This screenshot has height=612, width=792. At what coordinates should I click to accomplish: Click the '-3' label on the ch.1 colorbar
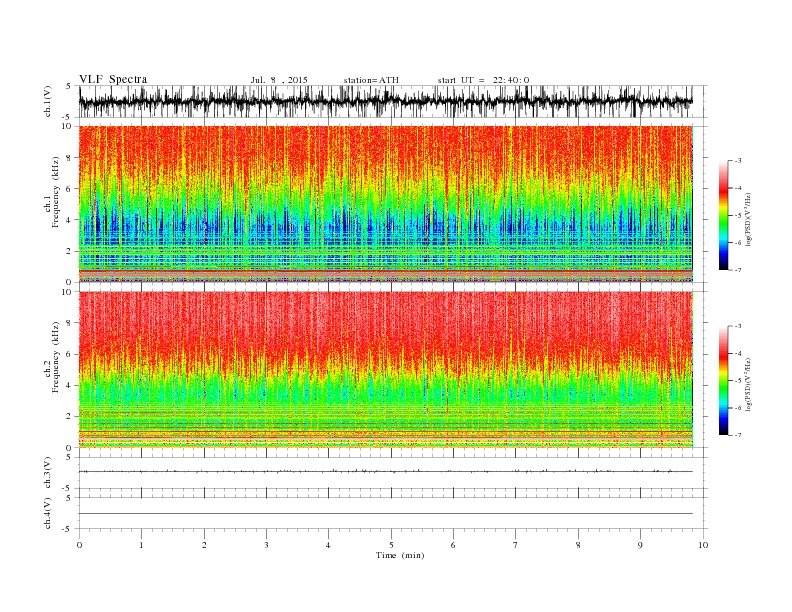pos(737,161)
